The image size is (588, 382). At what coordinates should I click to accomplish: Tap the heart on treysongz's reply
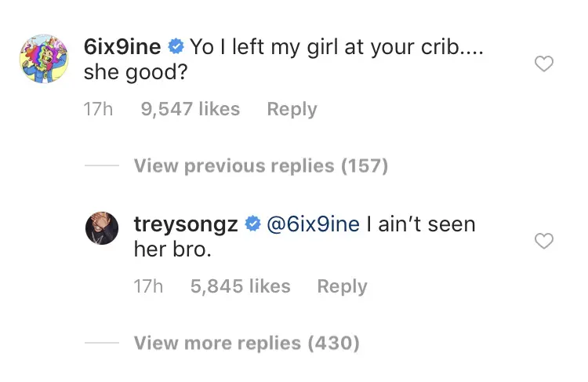click(x=543, y=242)
